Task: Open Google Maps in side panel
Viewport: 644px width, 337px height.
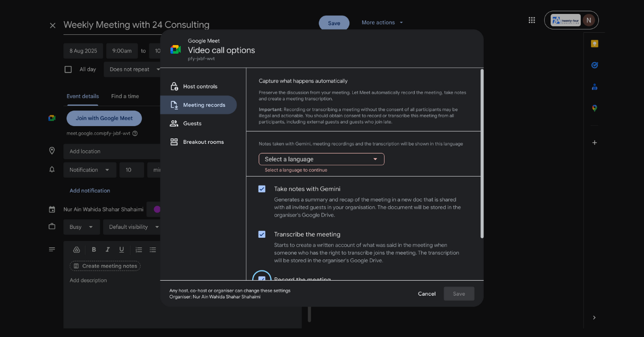Action: point(594,108)
